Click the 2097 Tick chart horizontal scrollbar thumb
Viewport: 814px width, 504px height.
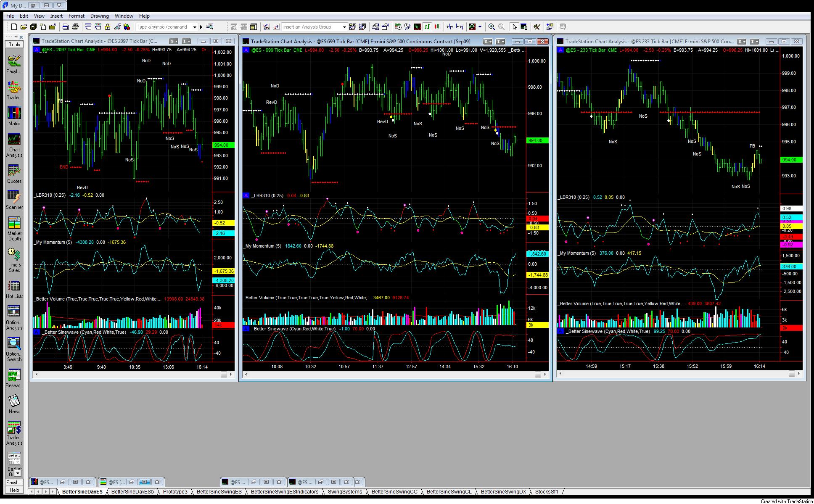point(224,374)
